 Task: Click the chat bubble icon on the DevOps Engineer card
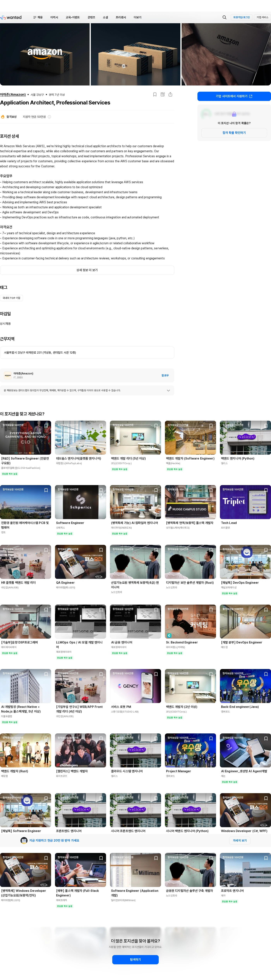pyautogui.click(x=247, y=552)
